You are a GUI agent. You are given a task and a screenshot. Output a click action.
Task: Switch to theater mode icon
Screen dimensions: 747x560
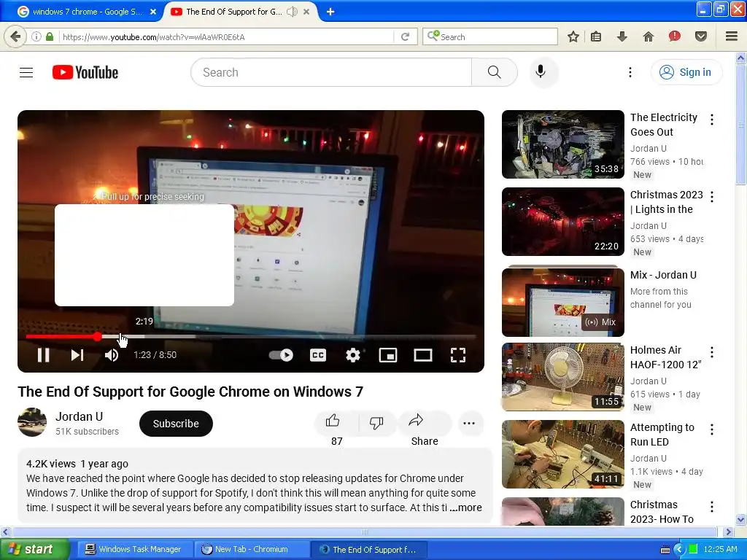[423, 355]
